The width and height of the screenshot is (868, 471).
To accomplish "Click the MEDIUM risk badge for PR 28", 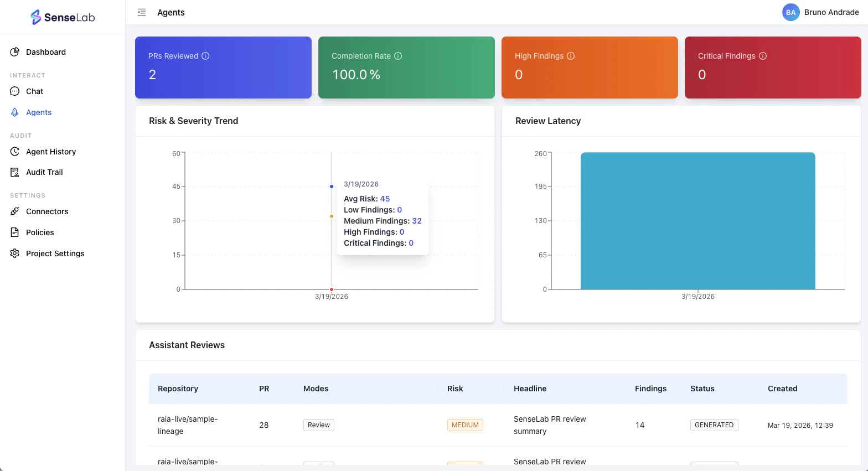I will 465,425.
